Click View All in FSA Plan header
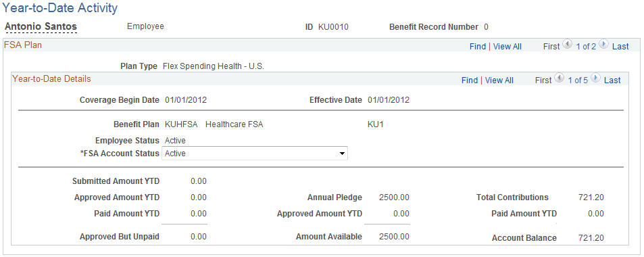Viewport: 644px width, 257px height. (x=507, y=47)
